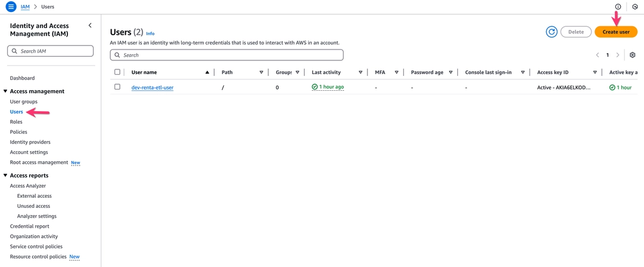Image resolution: width=644 pixels, height=267 pixels.
Task: Open table preferences gear icon
Action: [x=633, y=55]
